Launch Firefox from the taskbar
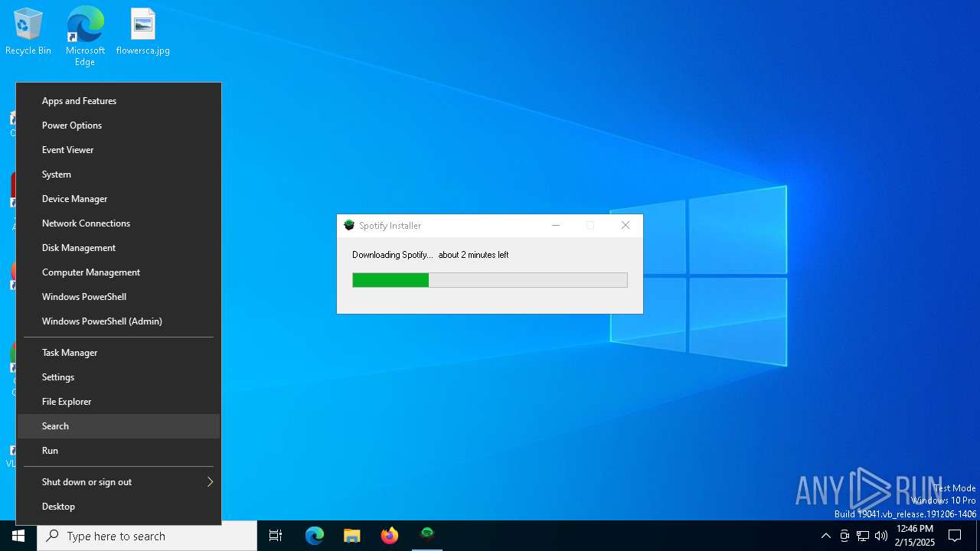Viewport: 980px width, 551px height. click(x=390, y=536)
